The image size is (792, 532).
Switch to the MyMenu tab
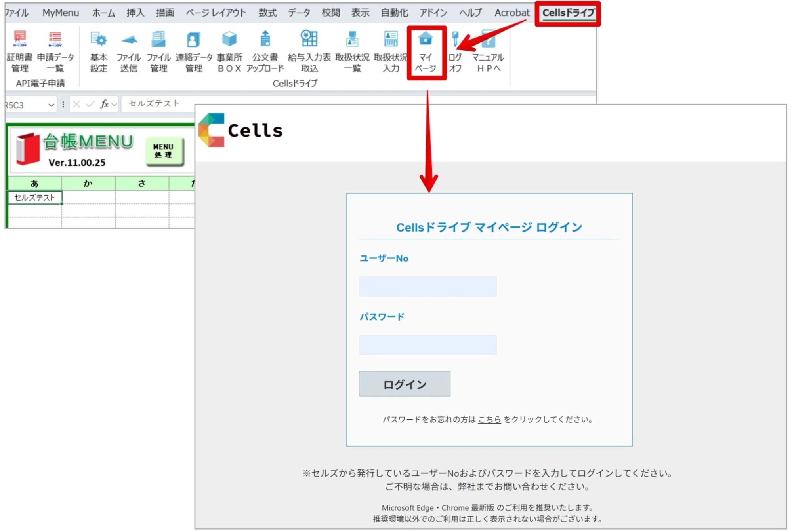pyautogui.click(x=61, y=13)
